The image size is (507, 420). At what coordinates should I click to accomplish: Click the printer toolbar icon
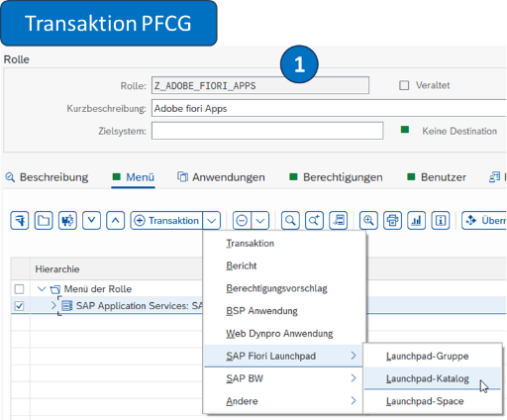(x=392, y=220)
